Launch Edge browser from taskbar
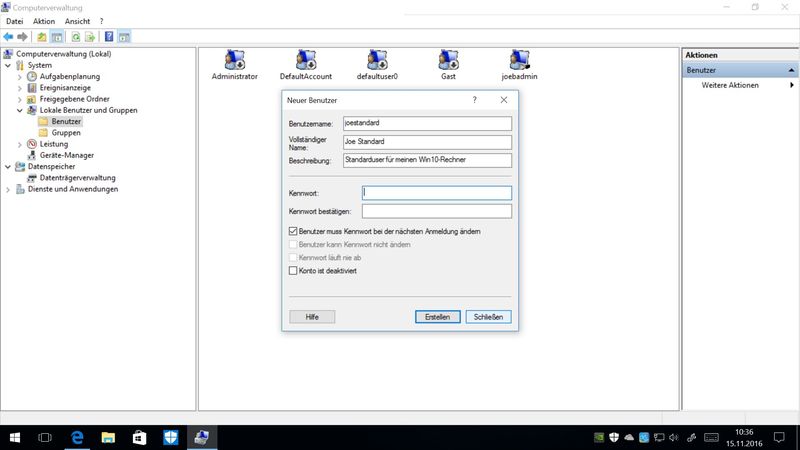The width and height of the screenshot is (800, 450). [77, 437]
